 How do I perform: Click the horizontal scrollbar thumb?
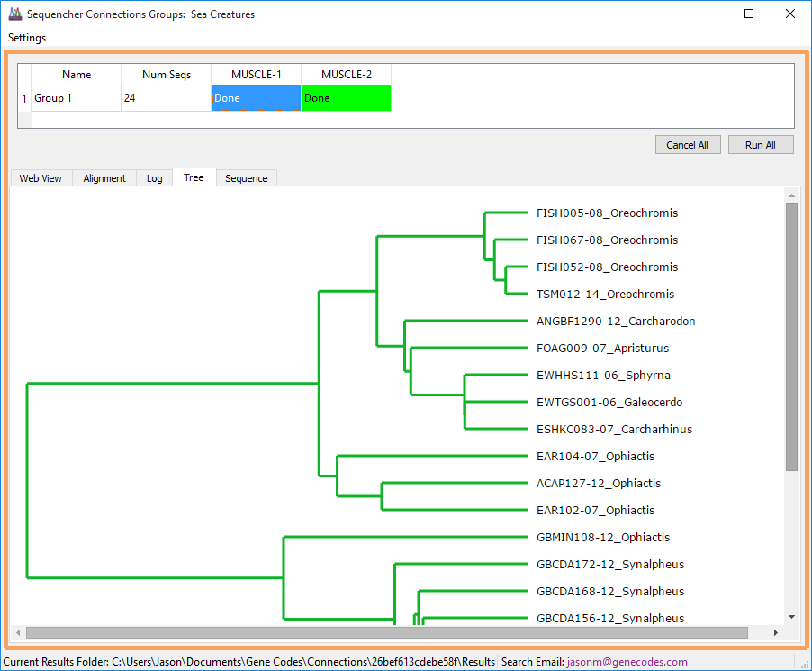point(387,632)
